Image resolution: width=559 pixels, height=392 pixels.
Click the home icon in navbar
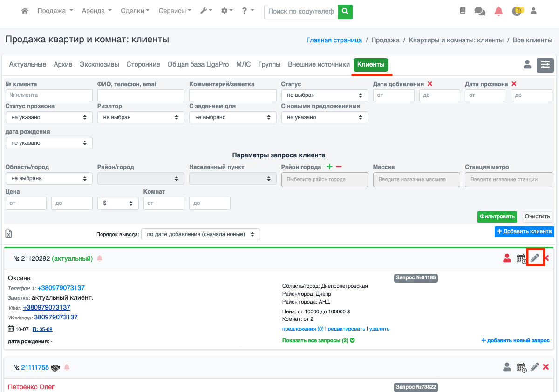point(25,11)
